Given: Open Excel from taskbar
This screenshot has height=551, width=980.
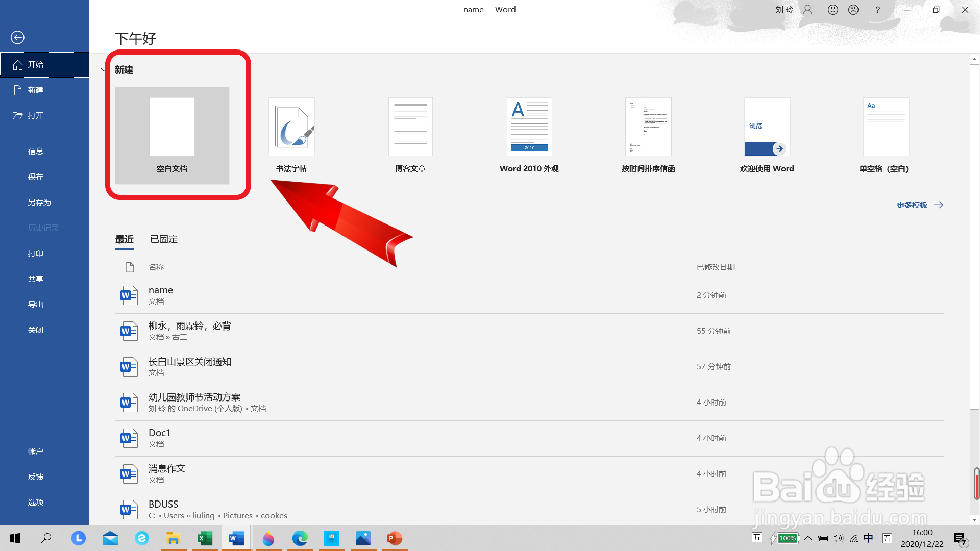Looking at the screenshot, I should point(205,538).
